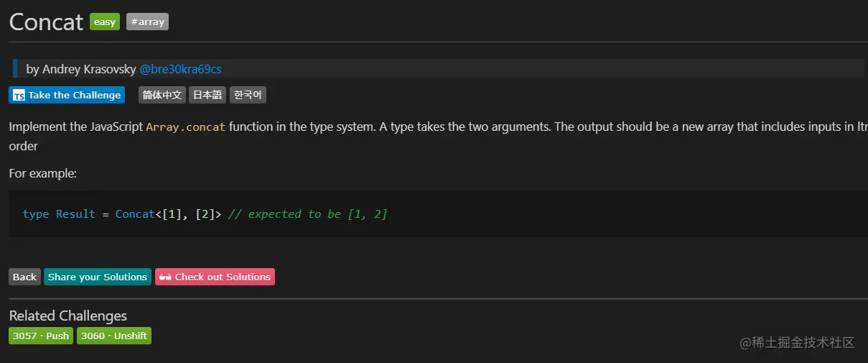Click the TypeScript logo on Take the Challenge

click(19, 96)
